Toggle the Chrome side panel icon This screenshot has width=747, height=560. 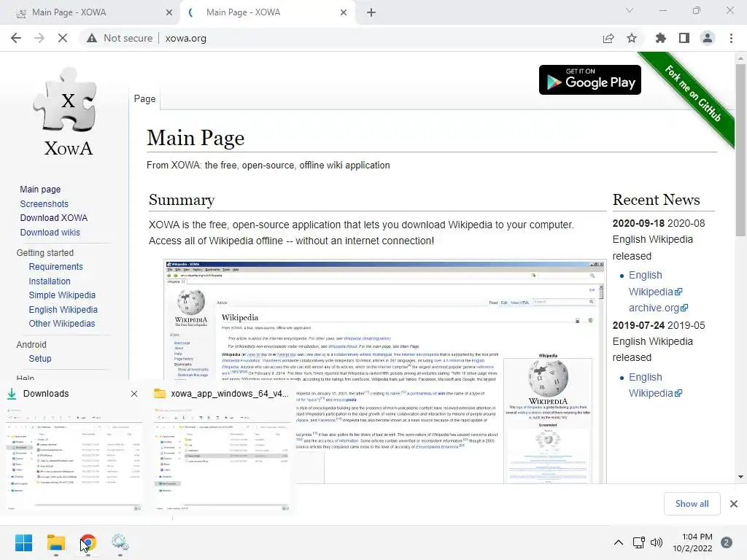(x=684, y=38)
